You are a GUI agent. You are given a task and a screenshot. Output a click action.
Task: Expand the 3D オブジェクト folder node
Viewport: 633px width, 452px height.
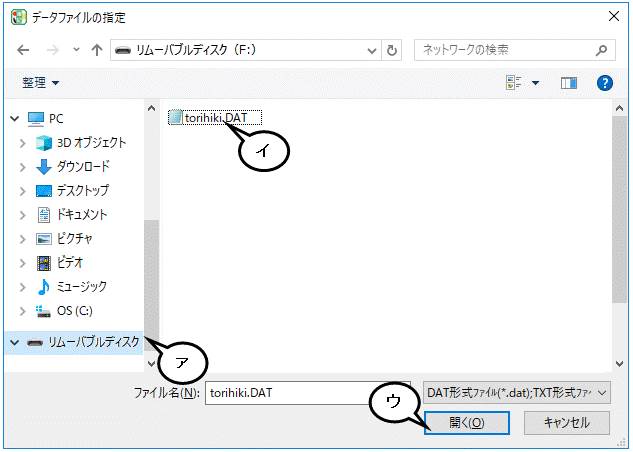23,143
